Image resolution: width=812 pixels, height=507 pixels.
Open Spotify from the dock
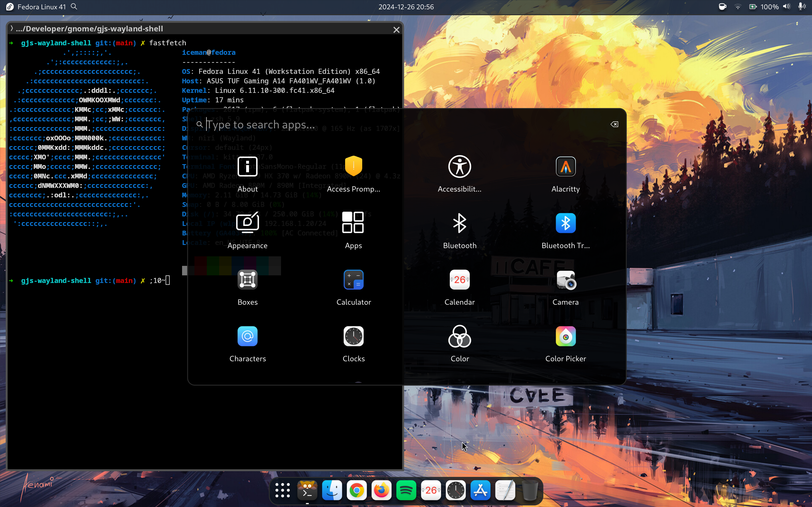pos(406,490)
